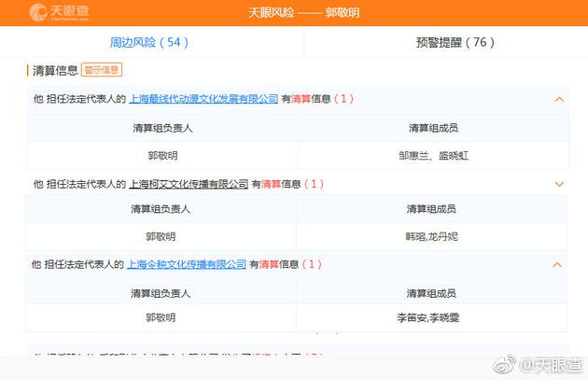The image size is (588, 380).
Task: Collapse the 上海最世代动漫 liquidation section chevron
Action: pos(559,99)
